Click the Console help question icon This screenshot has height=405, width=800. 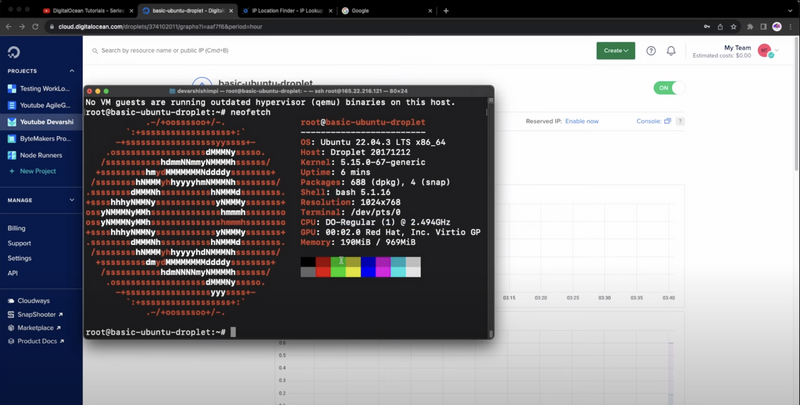(680, 121)
